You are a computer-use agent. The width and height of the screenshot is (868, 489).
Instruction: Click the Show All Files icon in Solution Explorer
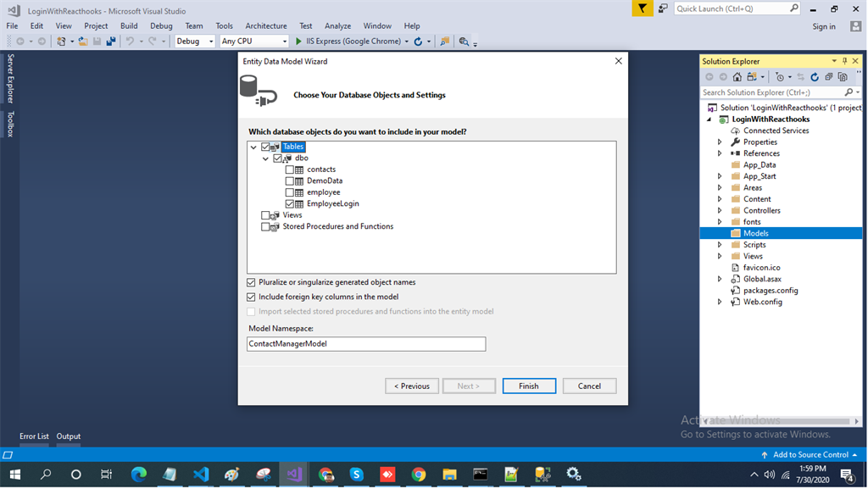[843, 77]
